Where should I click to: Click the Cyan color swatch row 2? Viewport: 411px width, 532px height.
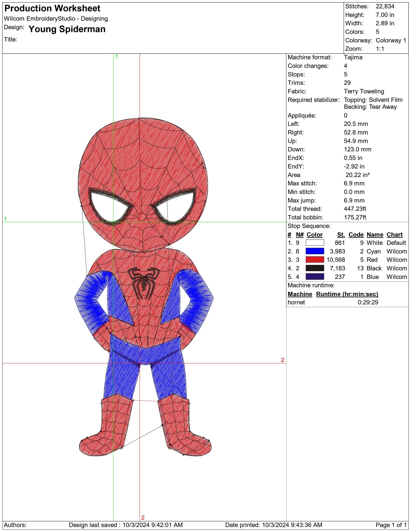pos(315,251)
